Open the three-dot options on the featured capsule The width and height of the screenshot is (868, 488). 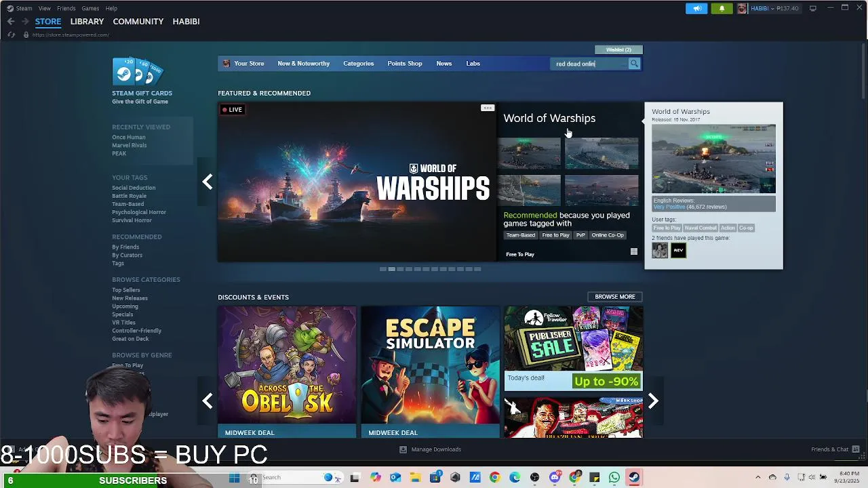tap(488, 108)
